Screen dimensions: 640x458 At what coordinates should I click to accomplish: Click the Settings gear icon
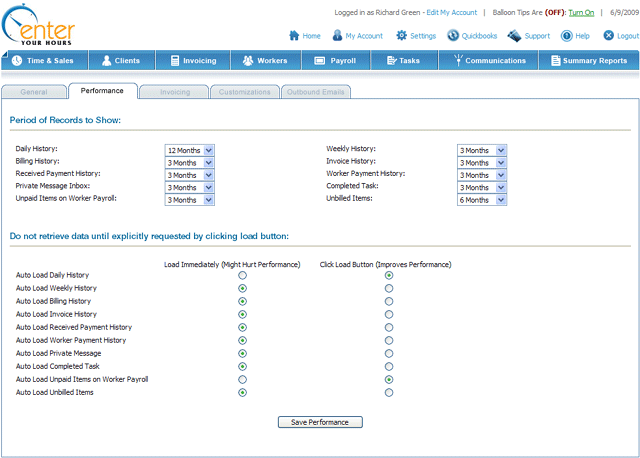401,36
